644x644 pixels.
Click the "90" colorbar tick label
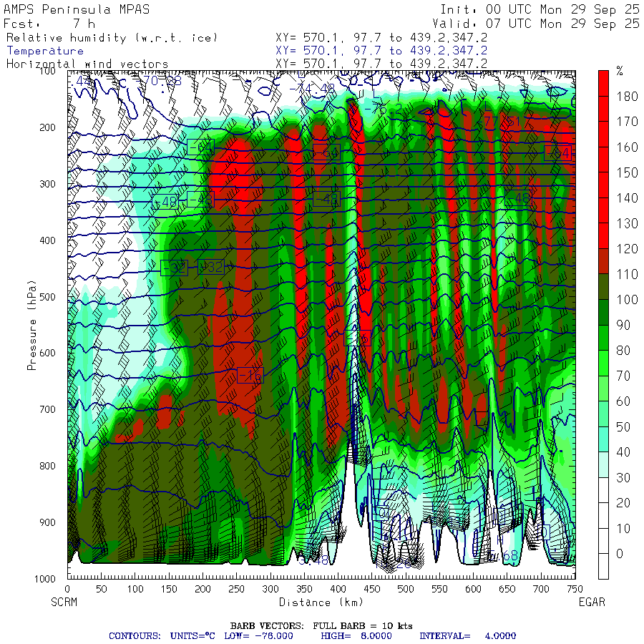pyautogui.click(x=623, y=326)
